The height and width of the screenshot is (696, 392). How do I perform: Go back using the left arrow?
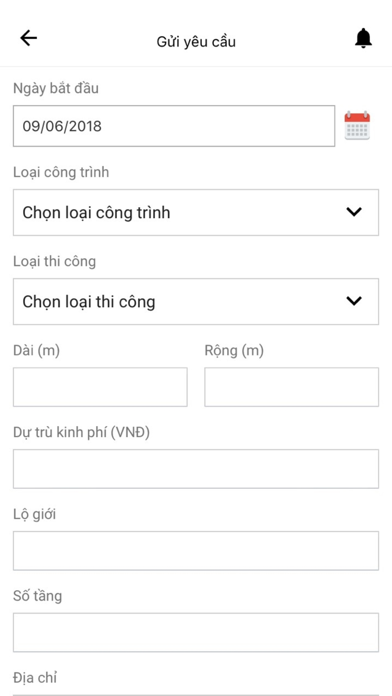(28, 38)
